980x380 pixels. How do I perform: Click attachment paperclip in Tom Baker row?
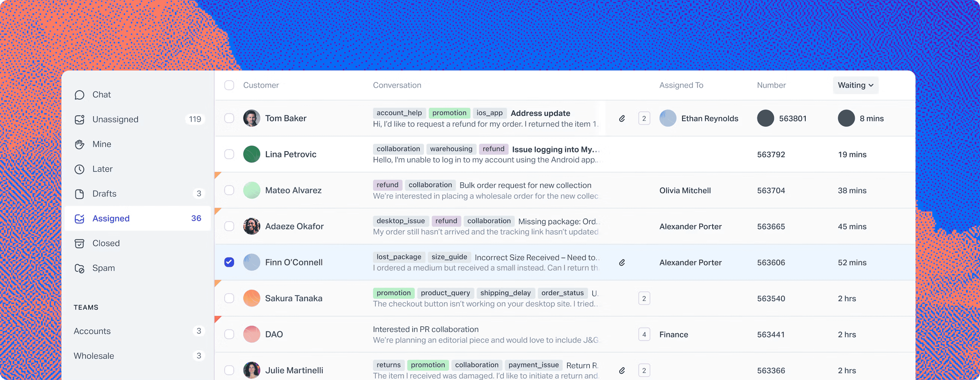pyautogui.click(x=622, y=118)
